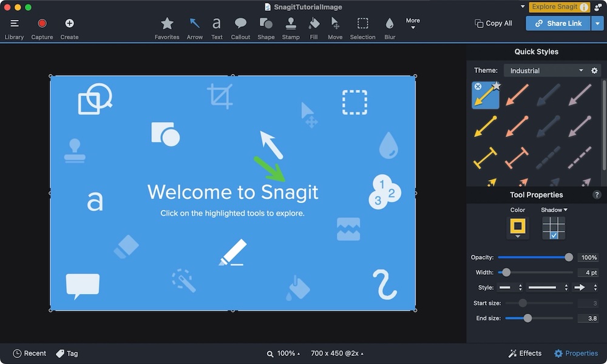The height and width of the screenshot is (364, 607).
Task: Select the Favorites tool
Action: point(167,29)
